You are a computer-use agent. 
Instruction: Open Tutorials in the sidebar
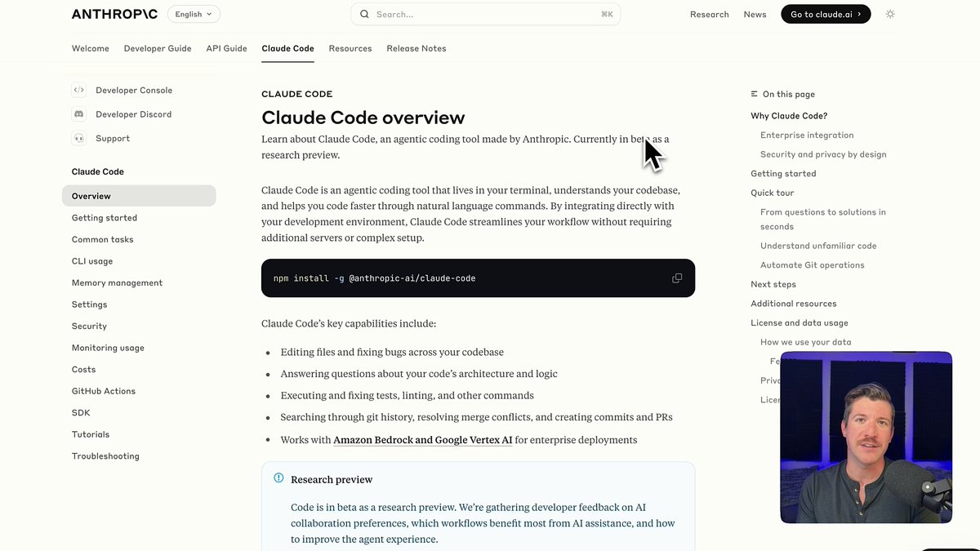coord(91,434)
